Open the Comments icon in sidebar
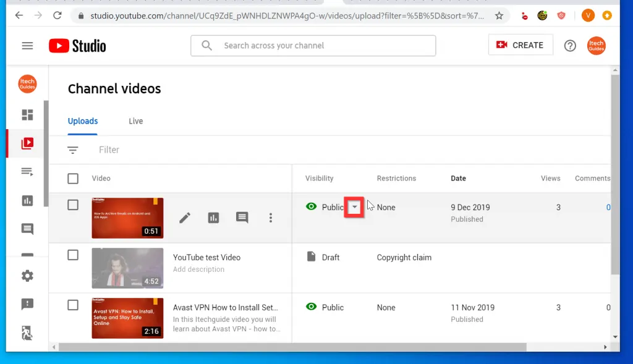This screenshot has height=364, width=633. [27, 229]
